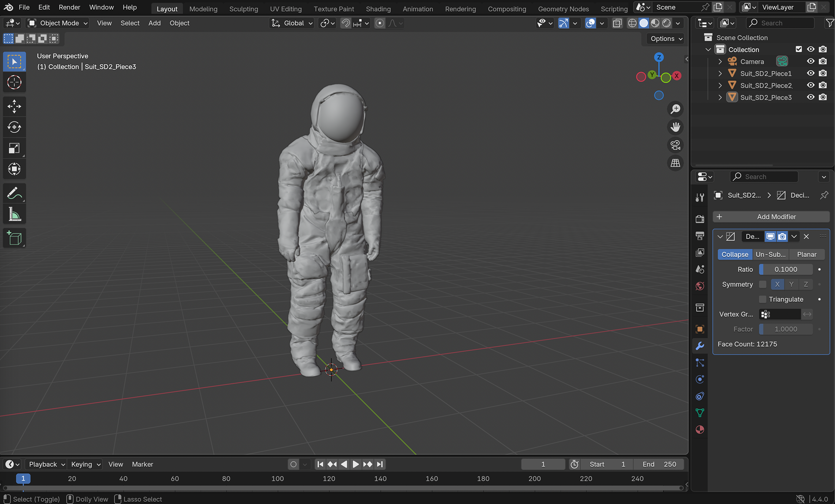
Task: Select the Annotate pencil tool
Action: pos(14,193)
